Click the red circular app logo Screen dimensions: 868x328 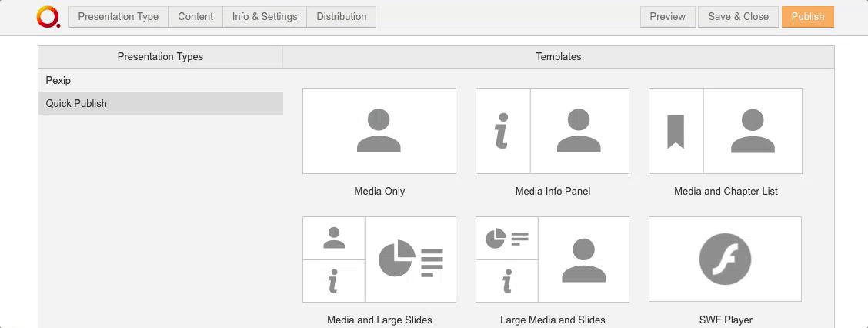click(x=48, y=17)
